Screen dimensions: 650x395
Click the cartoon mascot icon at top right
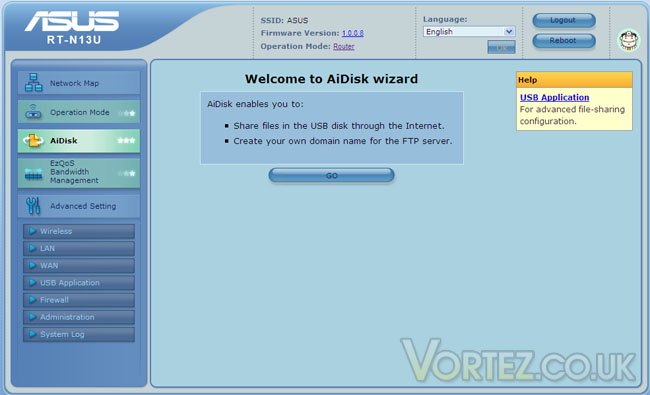628,41
